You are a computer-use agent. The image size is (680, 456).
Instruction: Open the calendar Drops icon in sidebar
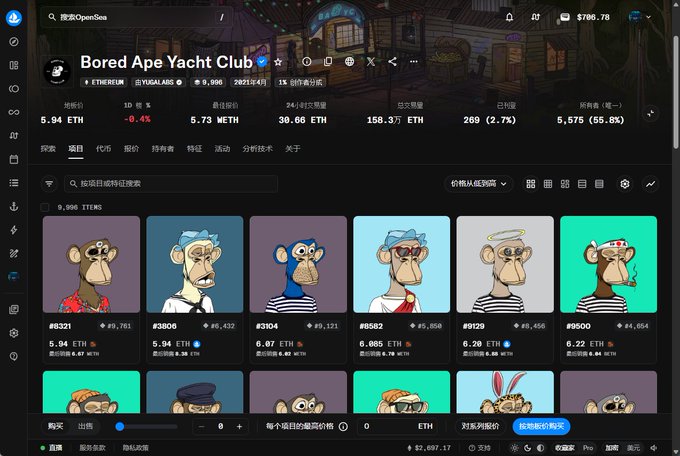click(14, 159)
